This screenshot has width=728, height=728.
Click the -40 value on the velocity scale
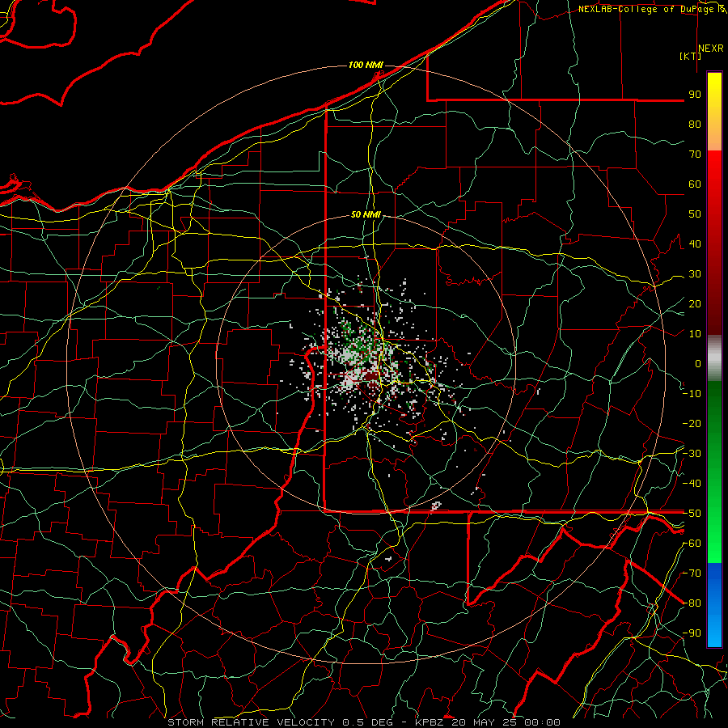[x=692, y=484]
